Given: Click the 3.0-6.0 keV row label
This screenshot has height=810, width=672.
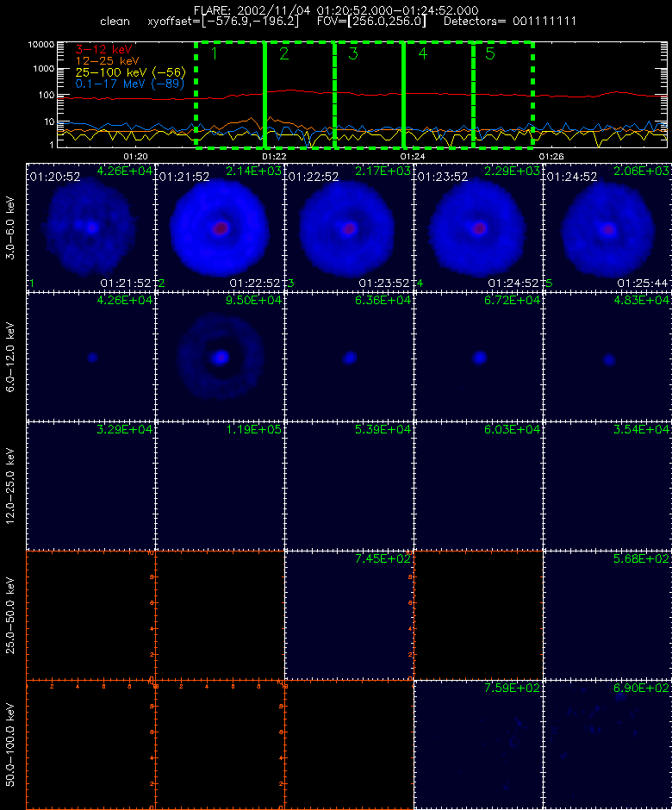Looking at the screenshot, I should [x=9, y=227].
